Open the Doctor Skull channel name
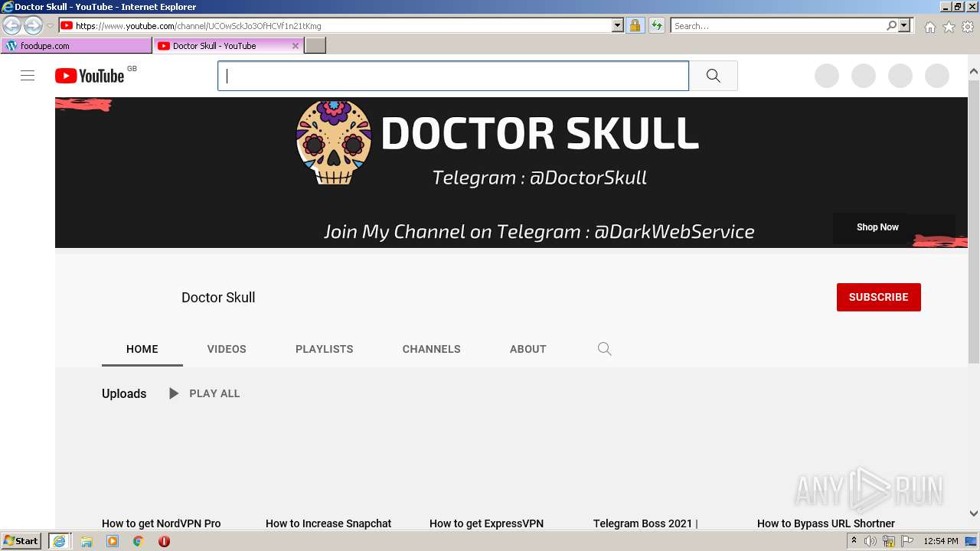The height and width of the screenshot is (551, 980). 218,298
